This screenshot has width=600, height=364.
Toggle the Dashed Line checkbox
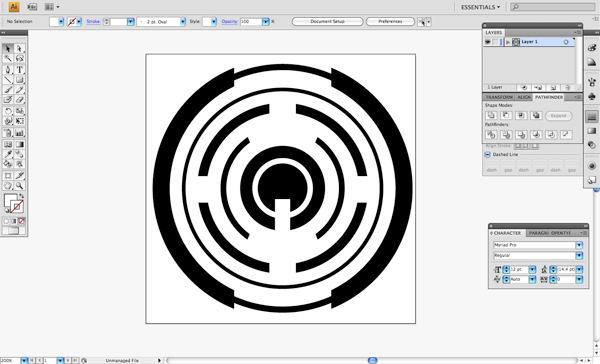tap(488, 155)
